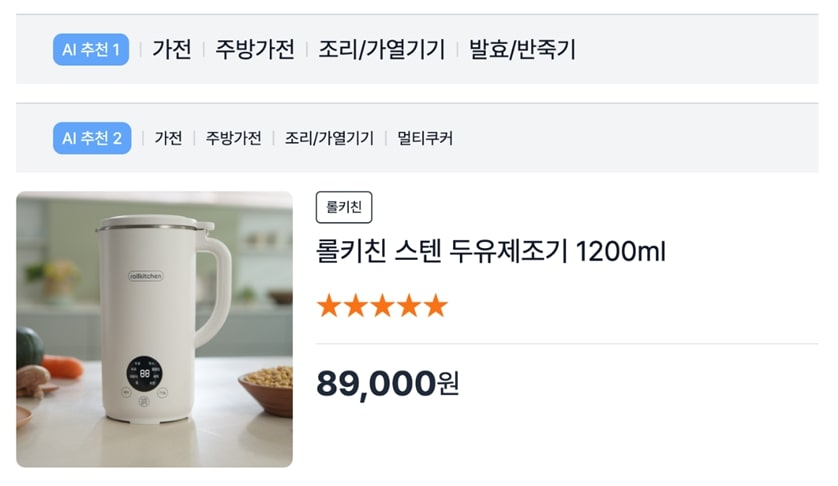Select the AI 추천 1 badge
The image size is (838, 486).
pyautogui.click(x=91, y=49)
